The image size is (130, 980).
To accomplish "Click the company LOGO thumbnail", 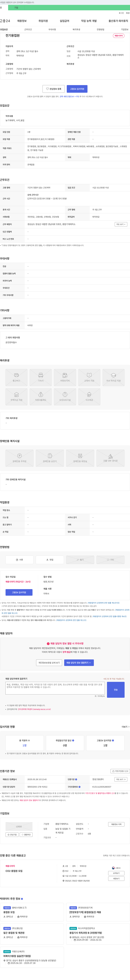I will 19,826.
